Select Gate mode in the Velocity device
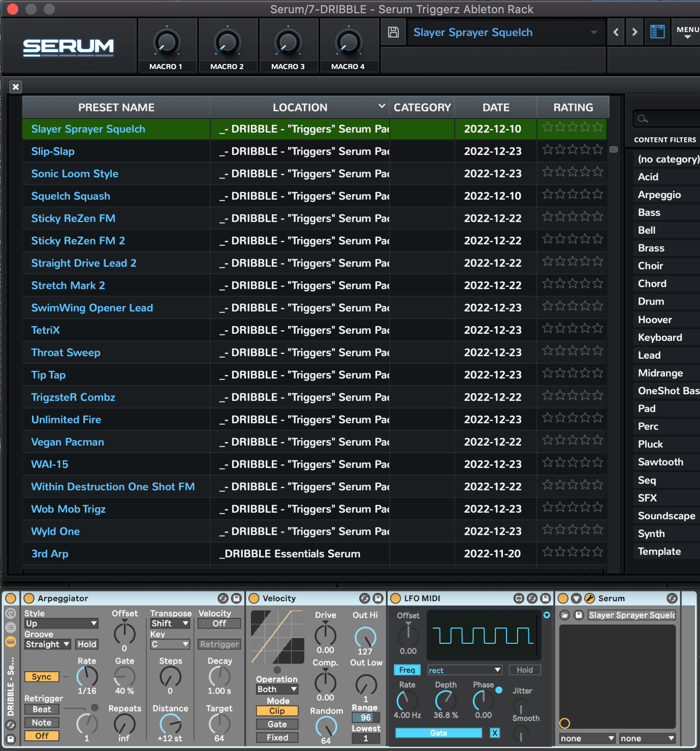This screenshot has height=751, width=700. (277, 724)
